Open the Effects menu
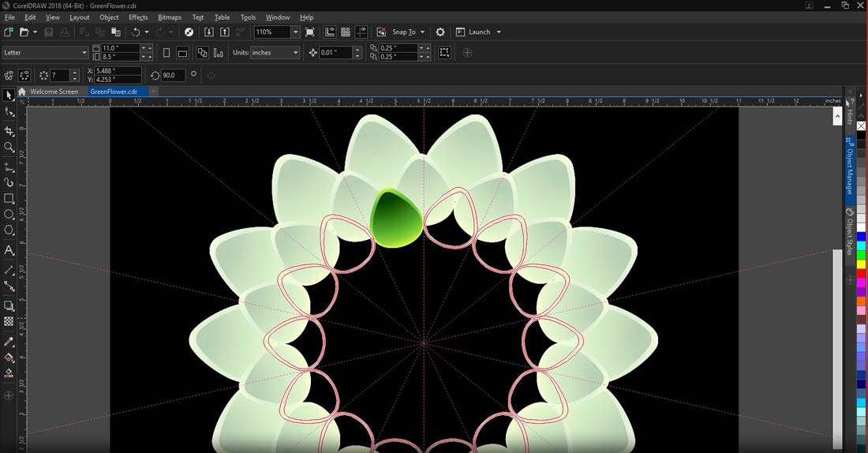The width and height of the screenshot is (868, 453). click(x=138, y=17)
